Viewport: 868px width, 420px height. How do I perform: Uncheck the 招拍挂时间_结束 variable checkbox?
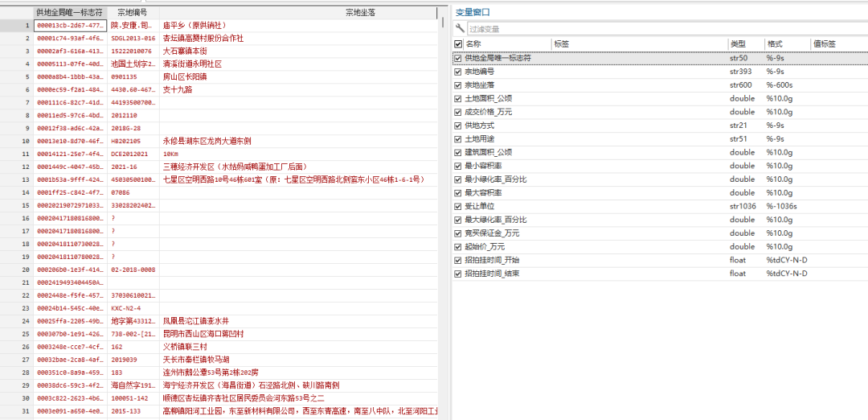tap(458, 274)
